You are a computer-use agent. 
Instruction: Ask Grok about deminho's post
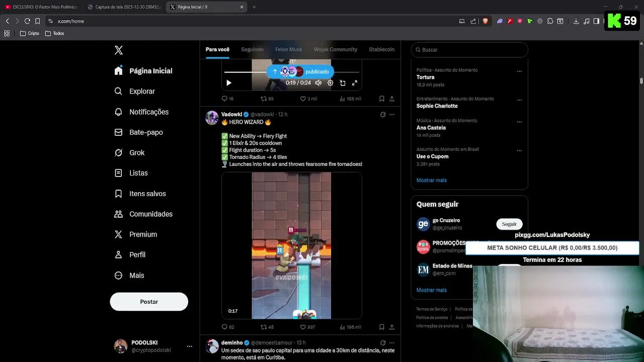click(383, 343)
